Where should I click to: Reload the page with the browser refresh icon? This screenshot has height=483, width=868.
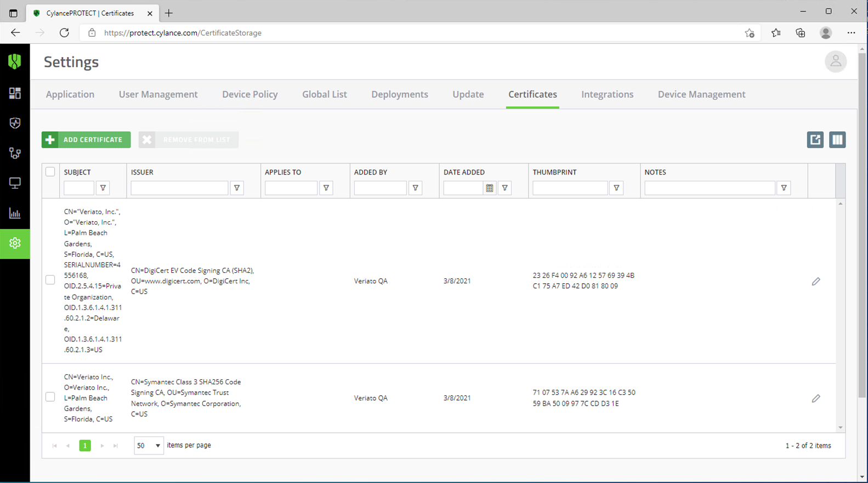pos(64,33)
